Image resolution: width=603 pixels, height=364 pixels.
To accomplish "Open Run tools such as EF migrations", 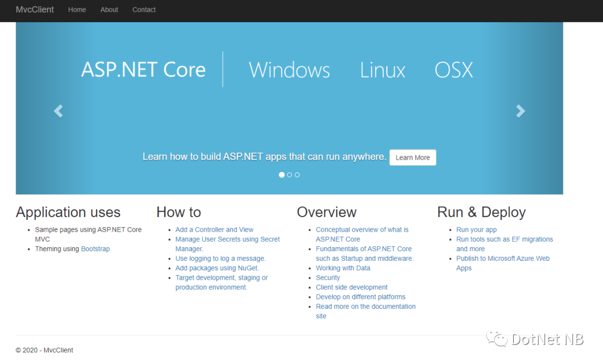I will [x=505, y=244].
